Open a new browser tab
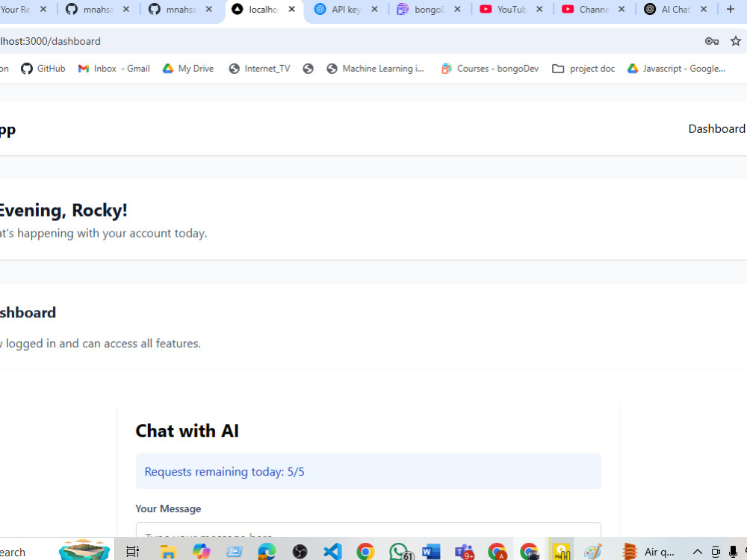Viewport: 747px width, 560px height. point(731,9)
